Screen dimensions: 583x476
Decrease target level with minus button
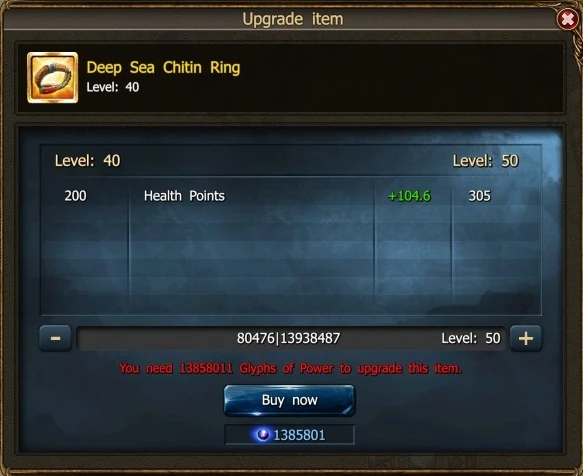[x=55, y=338]
